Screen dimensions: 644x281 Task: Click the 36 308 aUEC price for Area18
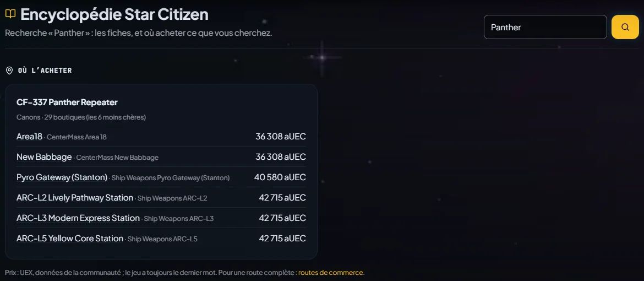point(281,137)
